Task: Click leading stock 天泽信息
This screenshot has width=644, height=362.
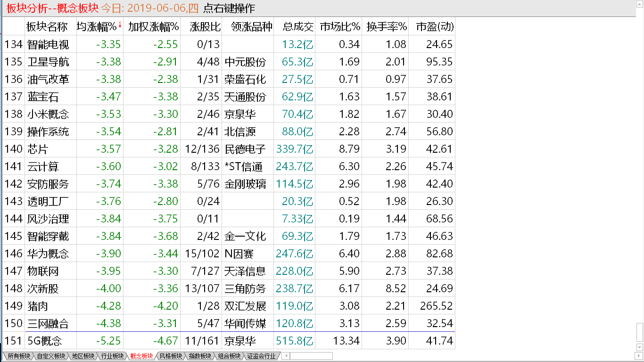Action: (x=245, y=271)
